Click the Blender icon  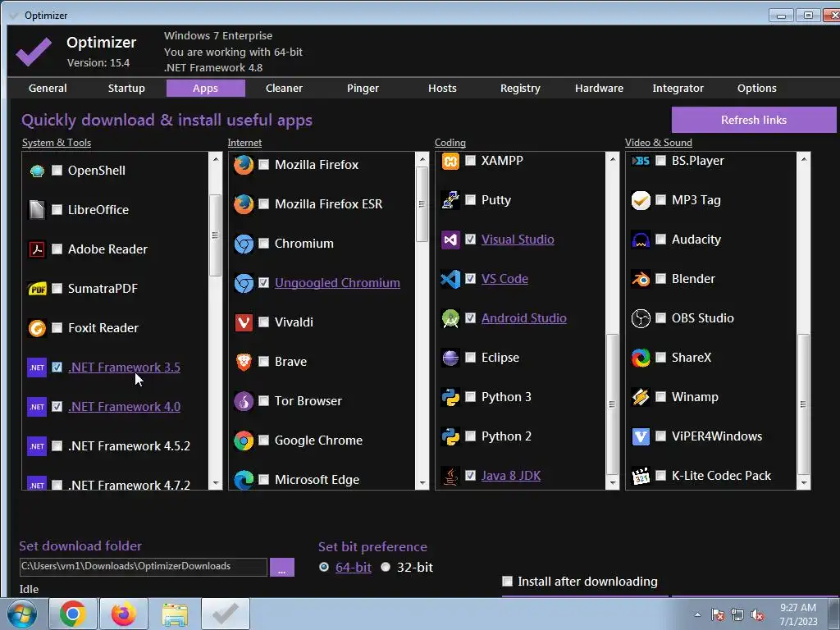click(641, 279)
